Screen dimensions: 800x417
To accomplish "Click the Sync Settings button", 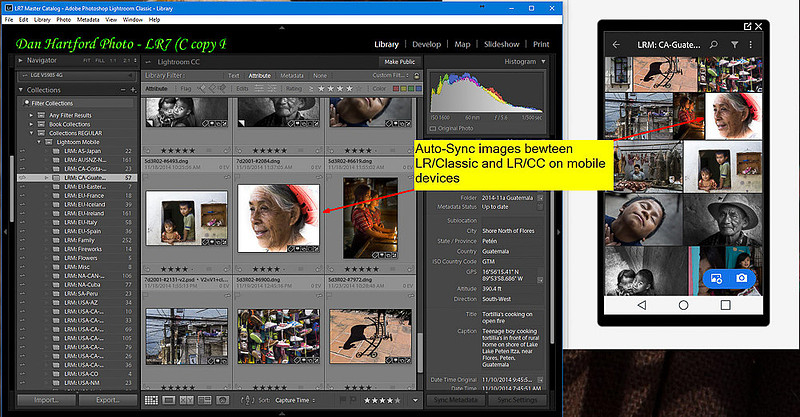I will [x=517, y=400].
